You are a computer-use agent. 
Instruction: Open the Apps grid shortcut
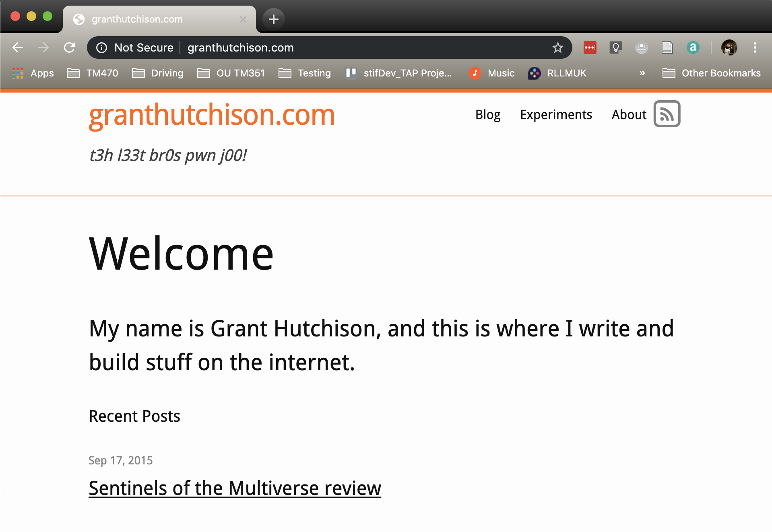(x=33, y=73)
